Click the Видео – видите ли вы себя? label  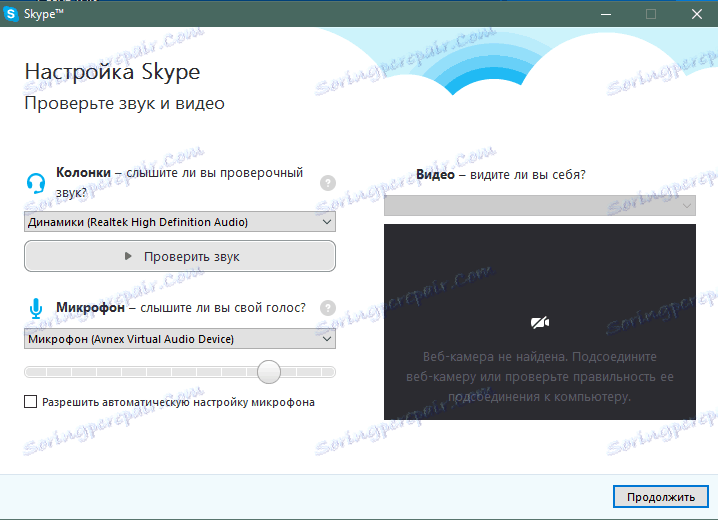tap(500, 174)
